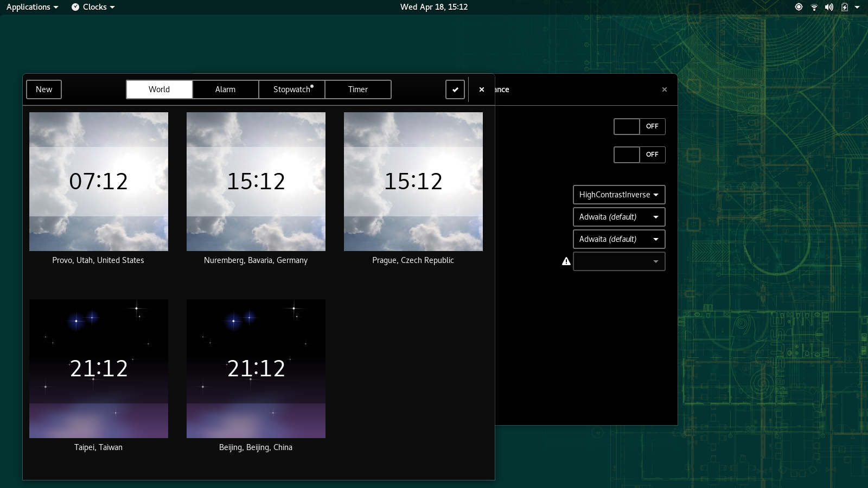Select the Taipei, Taiwan clock thumbnail
The image size is (868, 488).
click(x=99, y=369)
